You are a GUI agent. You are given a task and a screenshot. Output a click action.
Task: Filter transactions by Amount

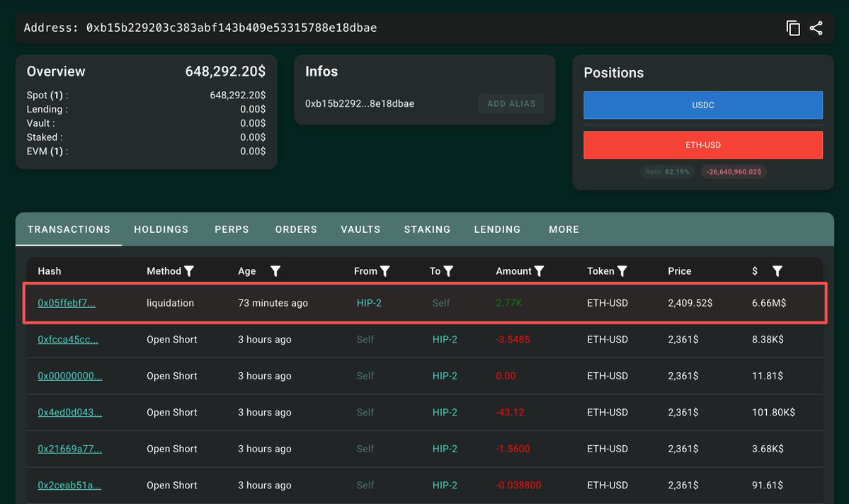(539, 271)
